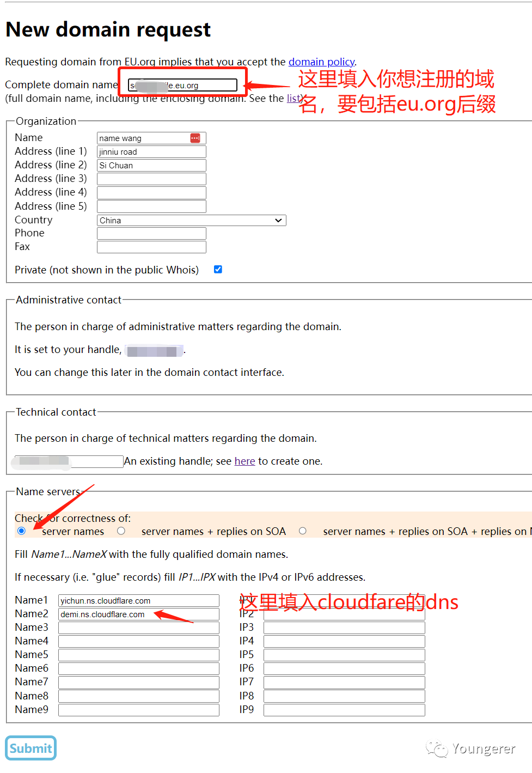Open the domain 'list' link
This screenshot has height=773, width=532.
pyautogui.click(x=293, y=98)
